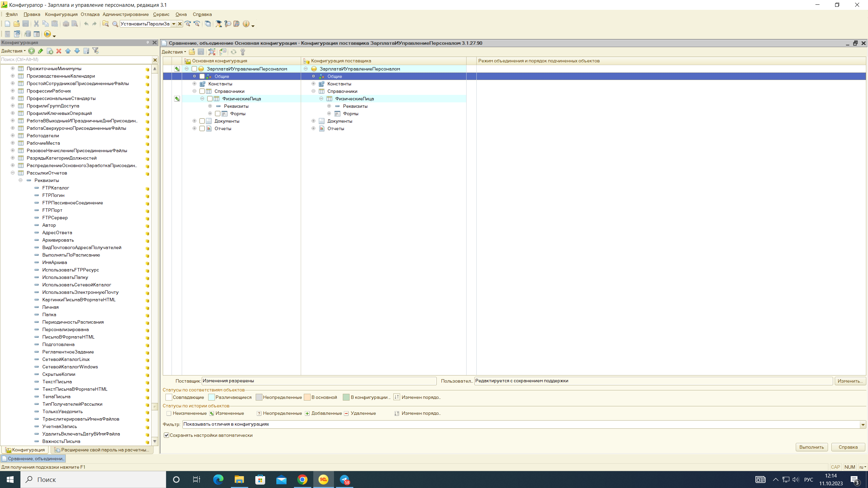Click the Undo arrow icon
Image resolution: width=868 pixels, height=488 pixels.
pyautogui.click(x=86, y=24)
